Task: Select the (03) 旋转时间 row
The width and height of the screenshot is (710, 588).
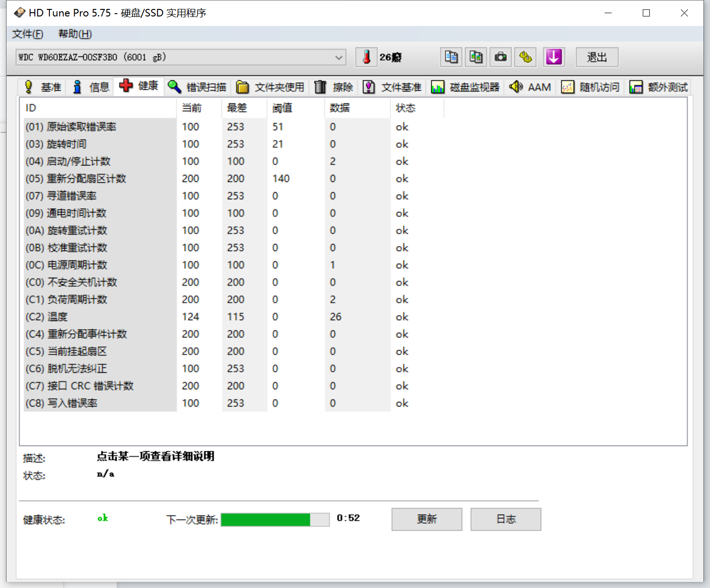Action: pyautogui.click(x=234, y=144)
